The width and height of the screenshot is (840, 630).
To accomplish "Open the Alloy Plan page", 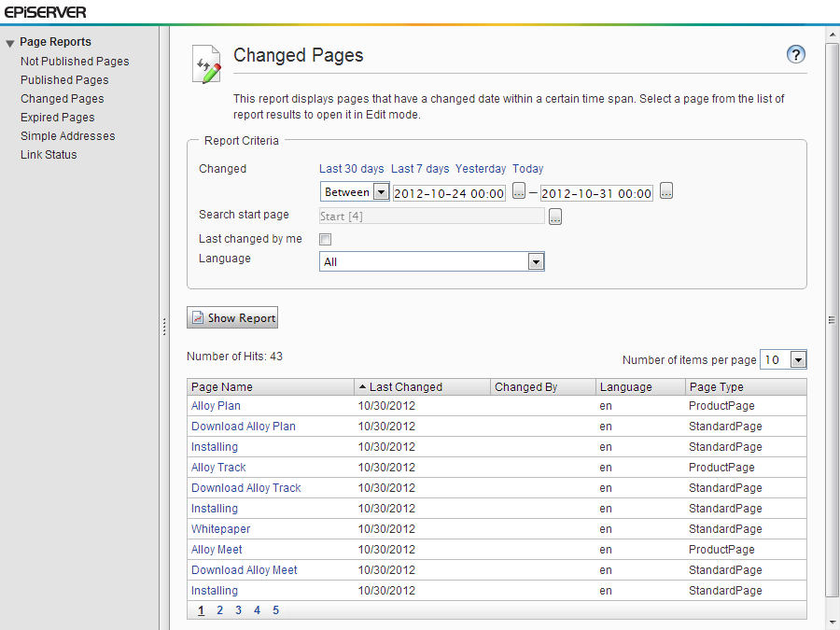I will 216,406.
